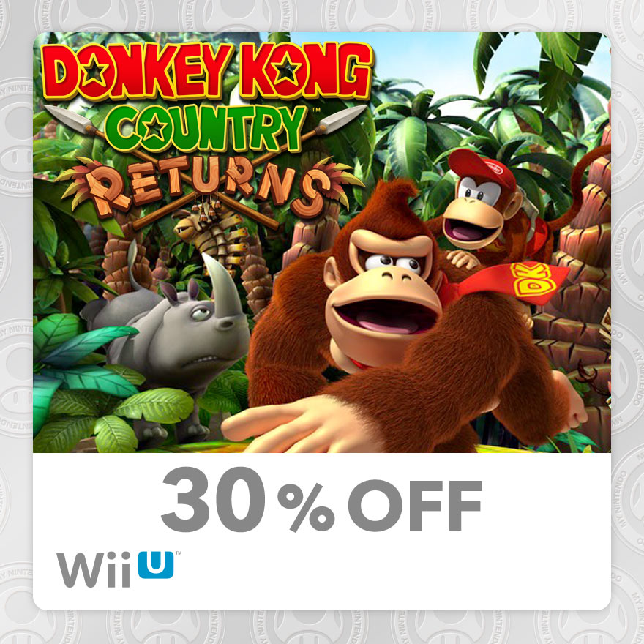Click the word OFF in the discount banner
644x644 pixels.
(415, 504)
